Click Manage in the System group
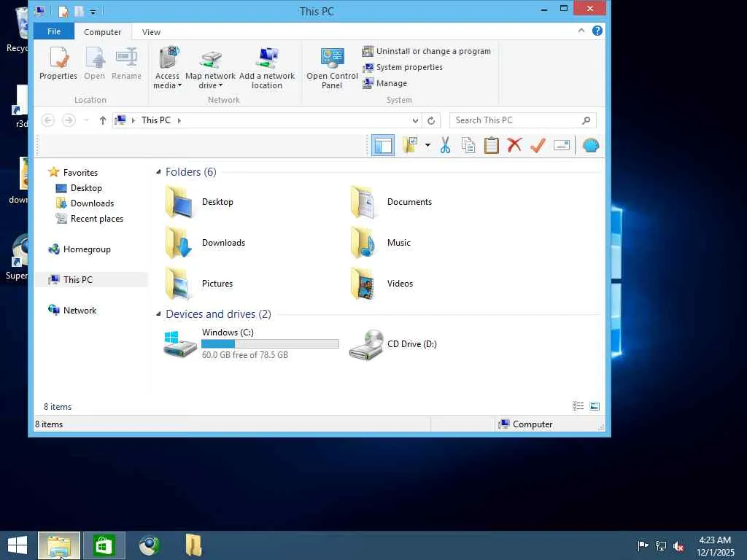The image size is (747, 560). tap(385, 83)
